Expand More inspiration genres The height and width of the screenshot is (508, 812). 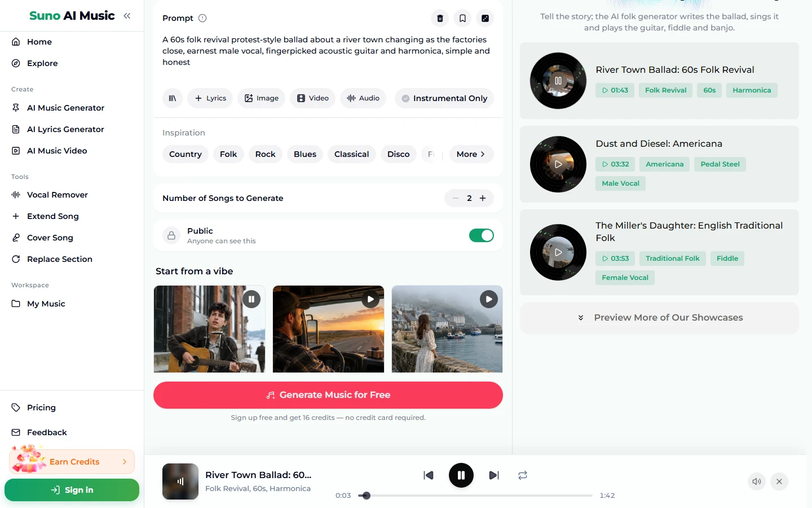pos(471,154)
